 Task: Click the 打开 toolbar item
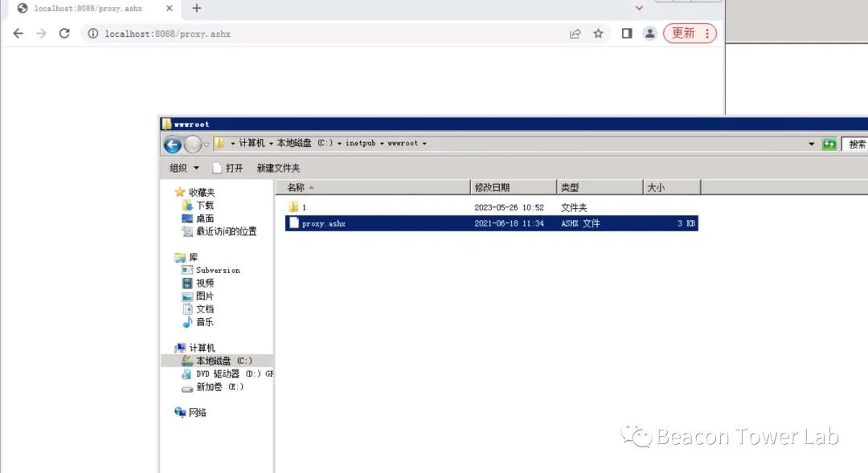click(228, 168)
